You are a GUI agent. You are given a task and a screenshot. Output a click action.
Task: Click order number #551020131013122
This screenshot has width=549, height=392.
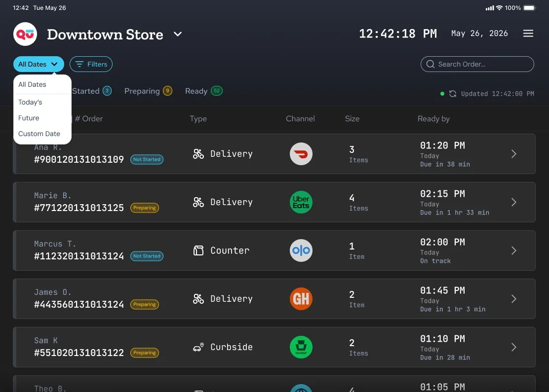tap(79, 353)
